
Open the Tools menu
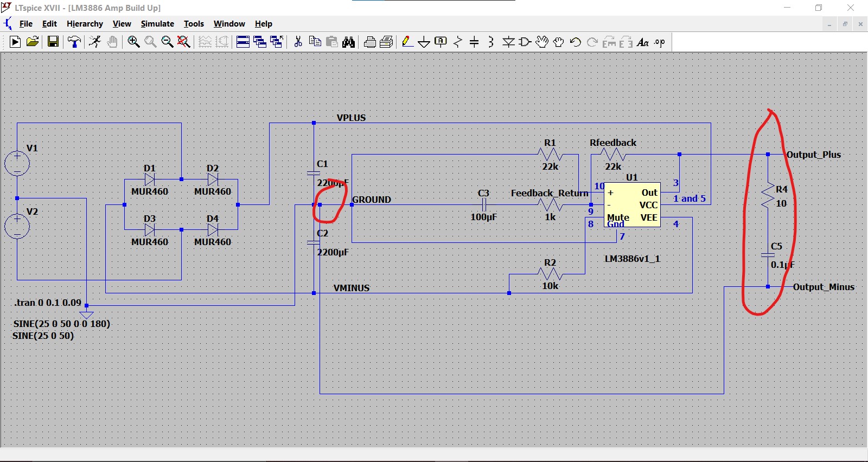[x=194, y=24]
